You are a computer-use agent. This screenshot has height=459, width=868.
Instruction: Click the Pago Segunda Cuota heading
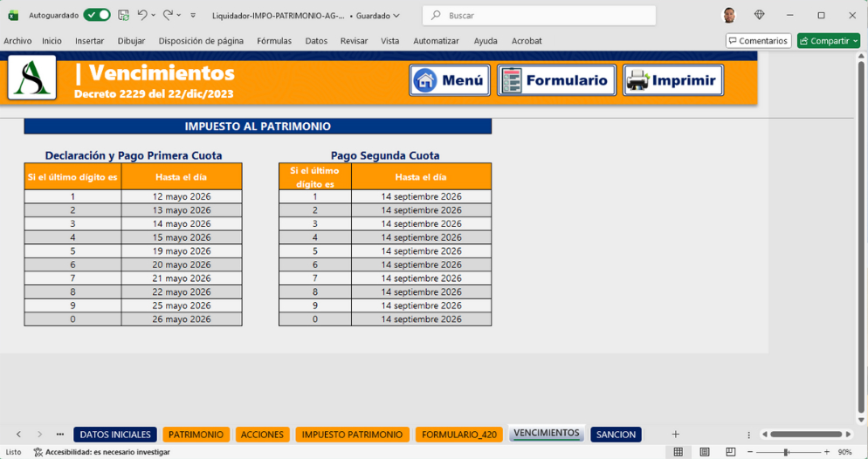pyautogui.click(x=385, y=156)
